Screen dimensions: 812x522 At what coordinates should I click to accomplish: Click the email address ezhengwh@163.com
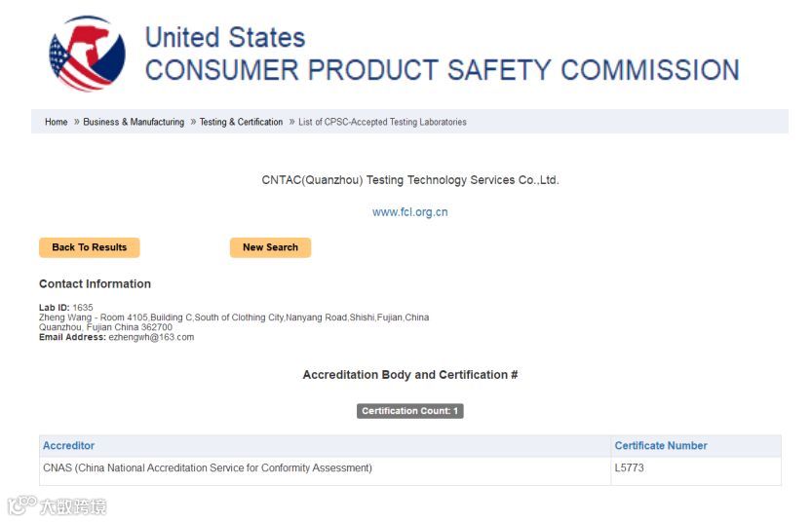click(x=151, y=337)
